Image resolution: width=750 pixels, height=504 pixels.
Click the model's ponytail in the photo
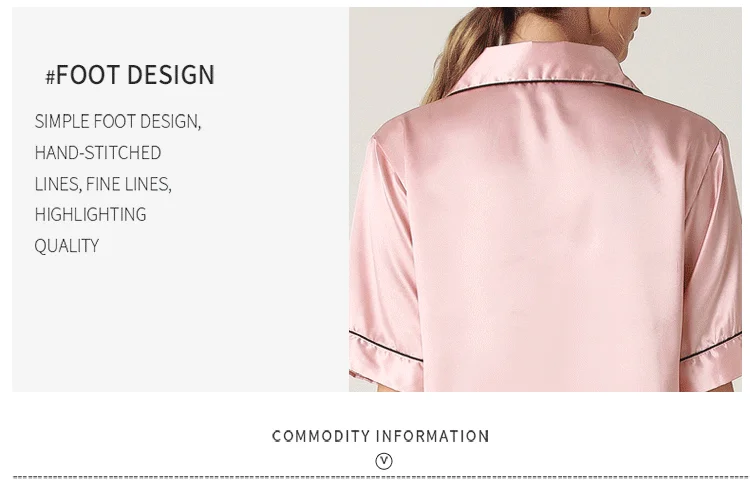[459, 53]
